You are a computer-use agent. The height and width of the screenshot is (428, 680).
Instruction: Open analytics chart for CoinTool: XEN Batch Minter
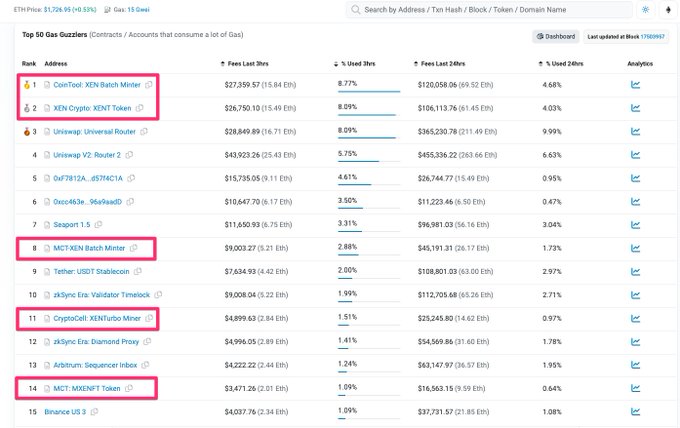tap(635, 85)
